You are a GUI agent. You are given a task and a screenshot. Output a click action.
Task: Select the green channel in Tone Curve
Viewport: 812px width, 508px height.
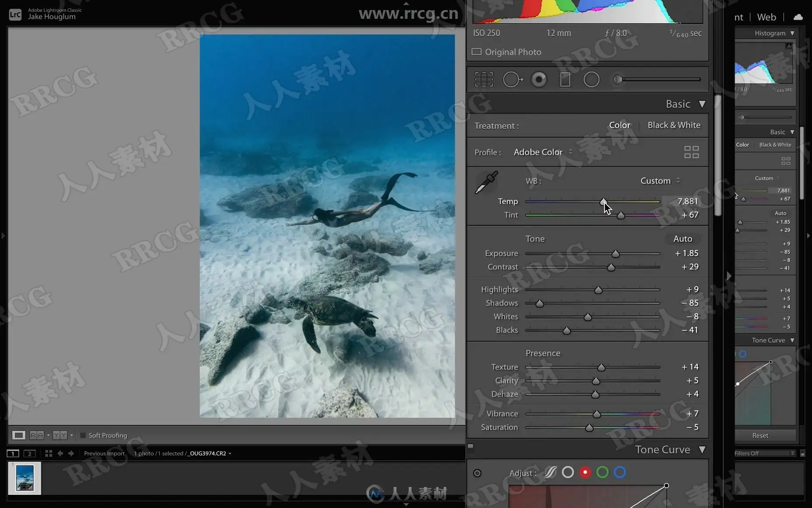[x=602, y=472]
